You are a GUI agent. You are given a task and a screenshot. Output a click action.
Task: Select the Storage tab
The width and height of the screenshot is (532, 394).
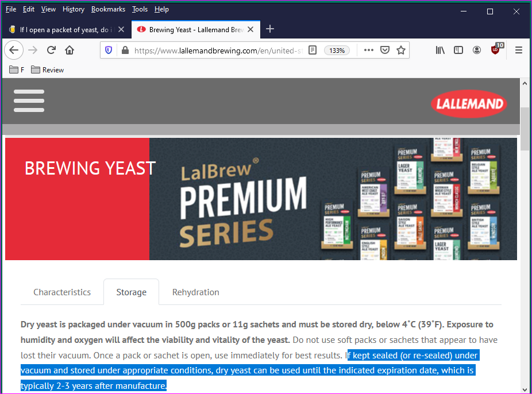132,292
